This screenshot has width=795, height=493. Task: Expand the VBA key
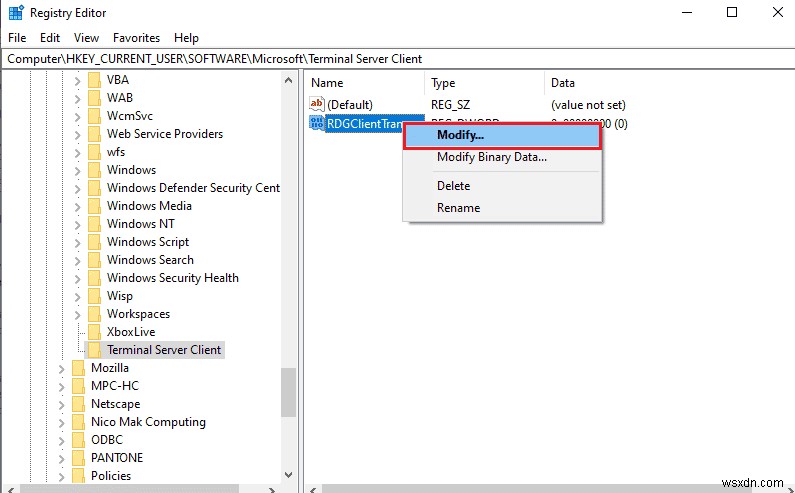click(77, 80)
